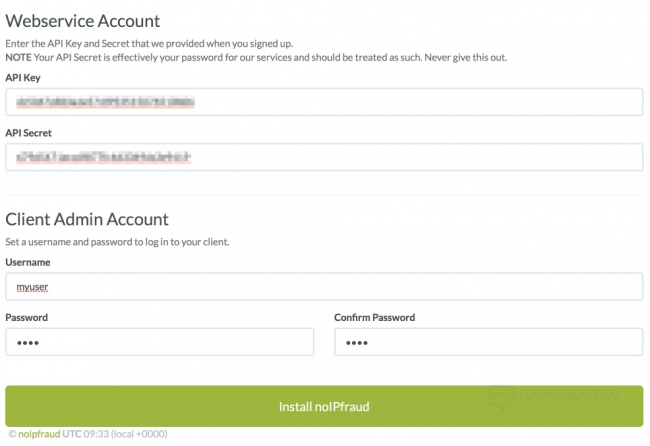The width and height of the screenshot is (650, 446).
Task: Click the Password entry field
Action: pyautogui.click(x=160, y=342)
